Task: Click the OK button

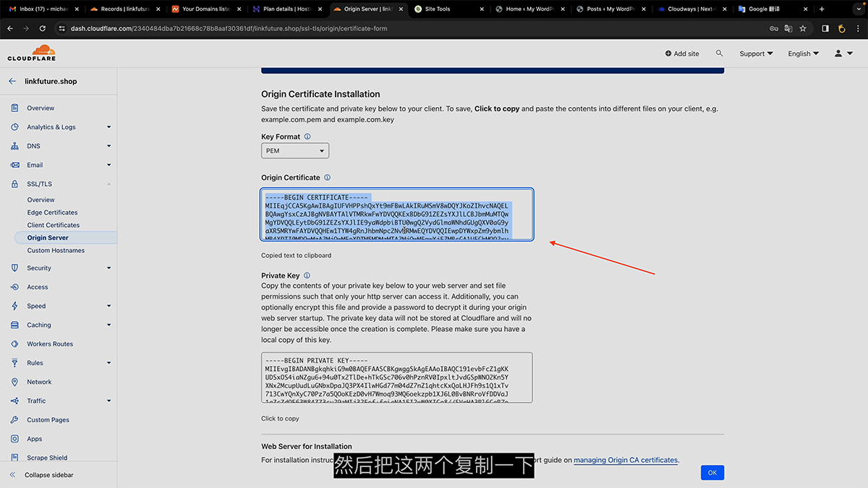Action: pos(712,472)
